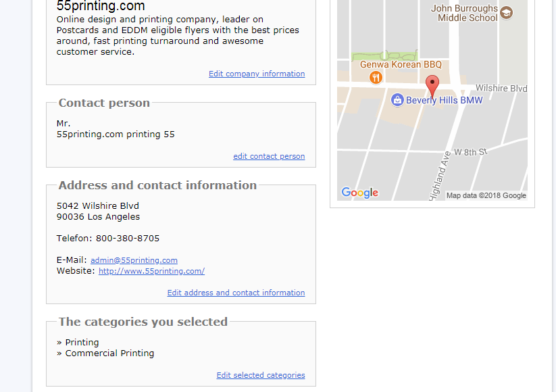Click the Contact person section heading

(x=104, y=103)
